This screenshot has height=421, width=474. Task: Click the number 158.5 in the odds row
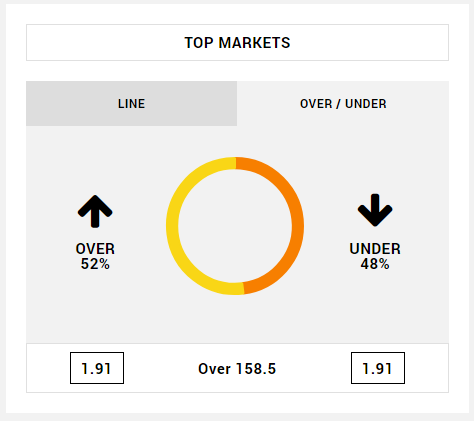click(x=256, y=369)
